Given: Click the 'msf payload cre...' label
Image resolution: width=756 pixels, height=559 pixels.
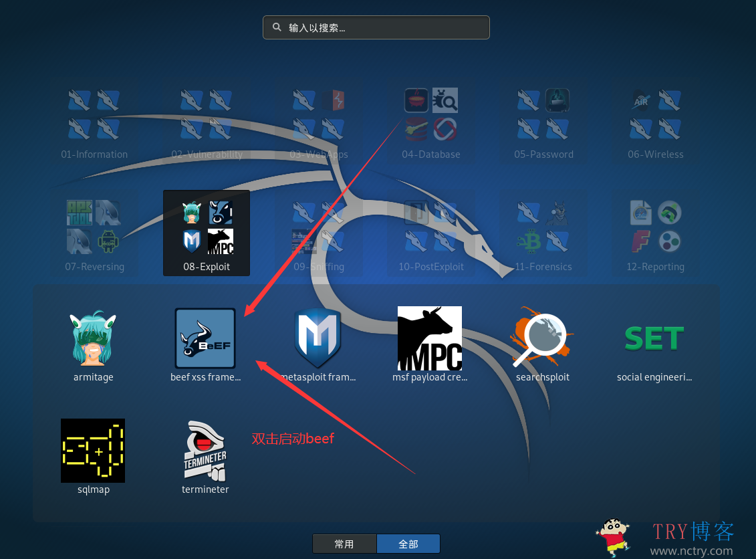Looking at the screenshot, I should pyautogui.click(x=430, y=377).
